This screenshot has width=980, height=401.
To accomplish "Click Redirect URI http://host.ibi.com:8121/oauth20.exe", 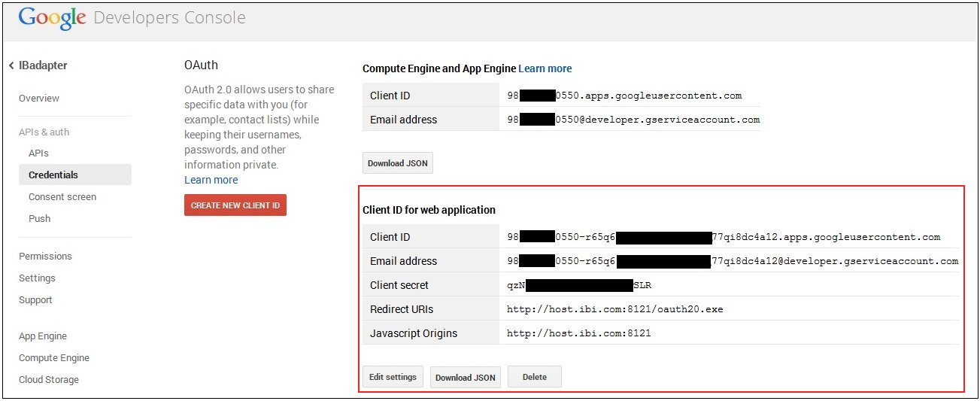I will (614, 309).
